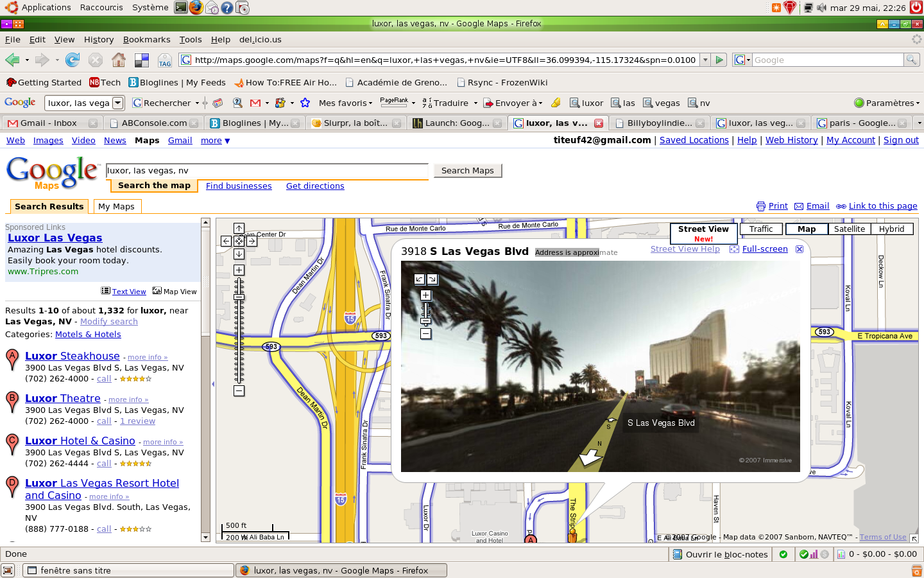
Task: Expand the more menu in Google nav
Action: (x=215, y=141)
